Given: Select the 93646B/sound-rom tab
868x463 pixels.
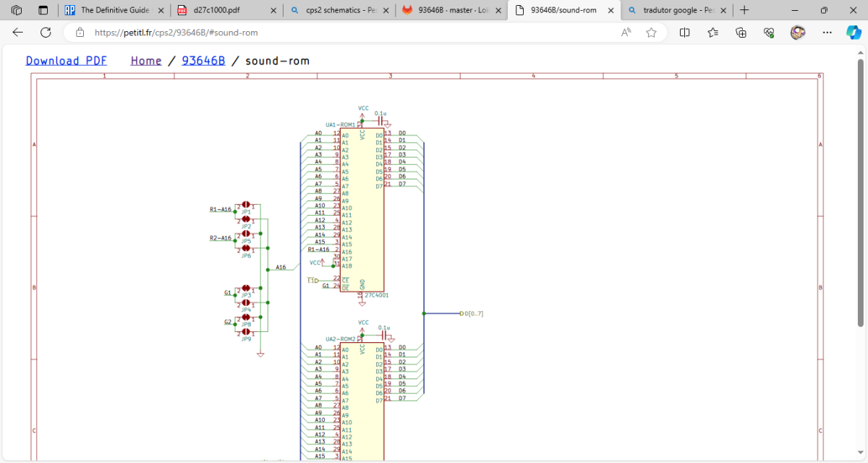Looking at the screenshot, I should pyautogui.click(x=565, y=11).
